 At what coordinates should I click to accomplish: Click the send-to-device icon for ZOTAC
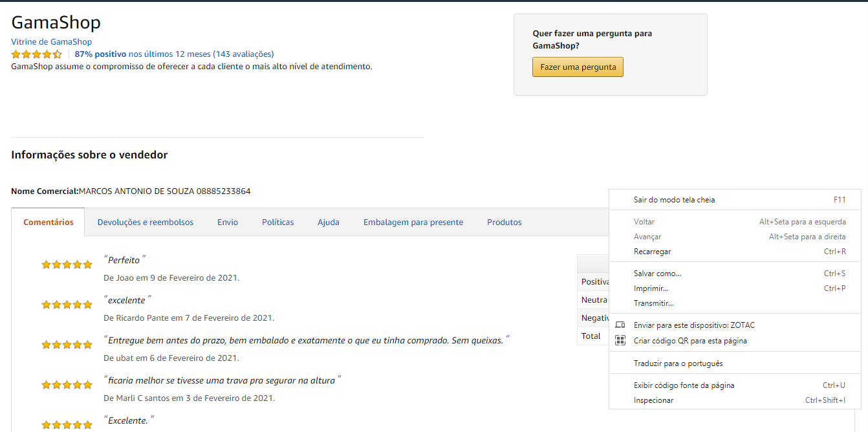point(620,325)
